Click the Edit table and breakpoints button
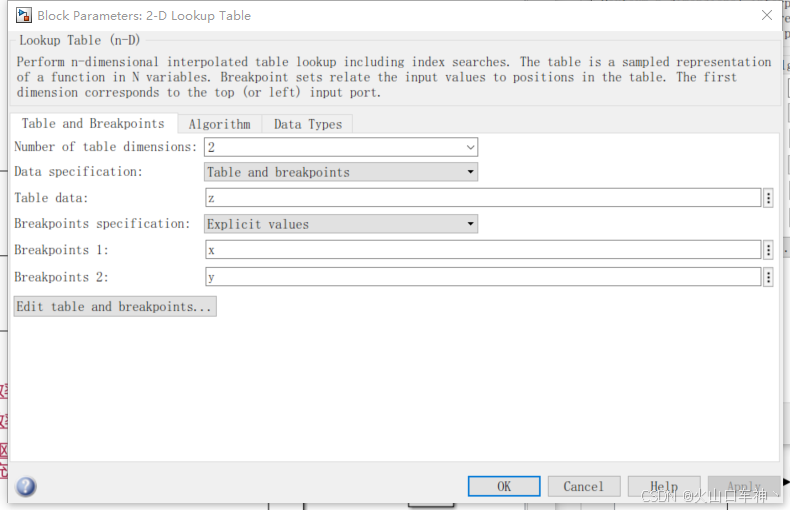This screenshot has height=510, width=790. tap(115, 306)
